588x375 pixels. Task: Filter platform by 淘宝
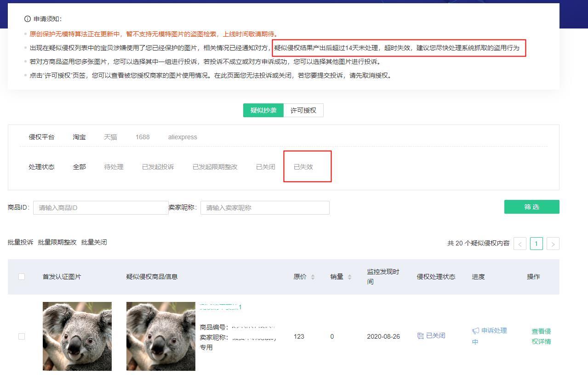(x=79, y=137)
